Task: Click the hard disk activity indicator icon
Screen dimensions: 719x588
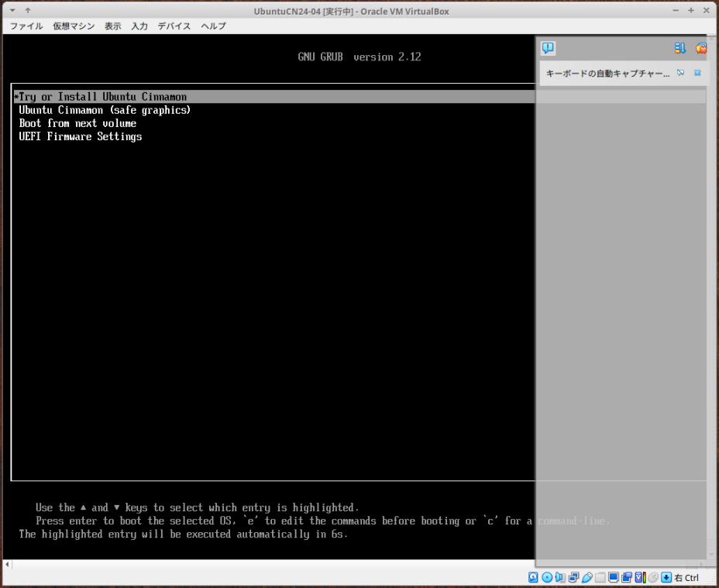Action: [533, 577]
